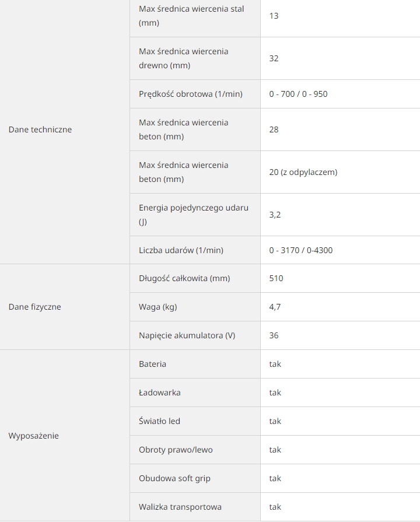Click the 'Napięcie akumulatora (V)' label
The image size is (420, 522).
tap(187, 335)
